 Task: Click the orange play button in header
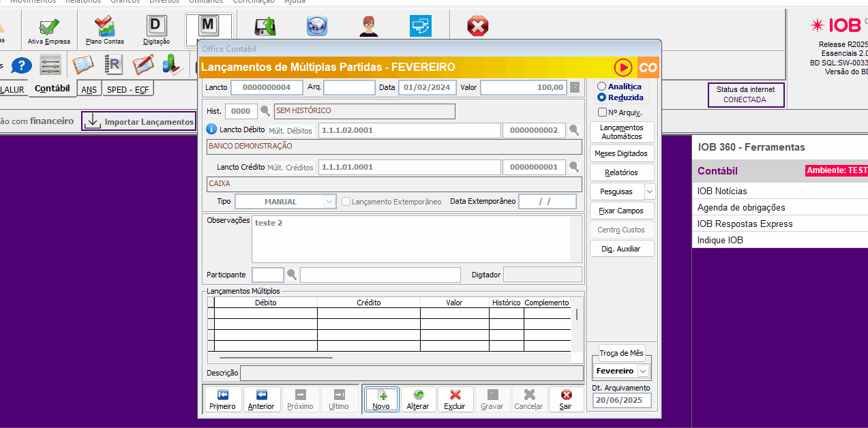click(x=623, y=67)
